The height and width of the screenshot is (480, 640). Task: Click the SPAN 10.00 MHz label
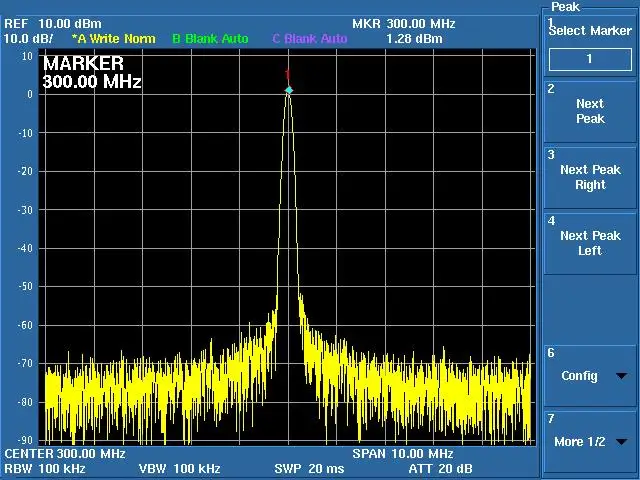pos(403,453)
